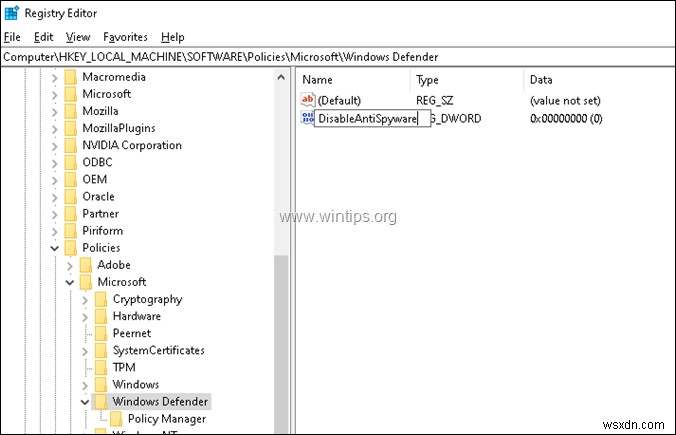Expand the SystemCertificates key
Screen dimensions: 676x435
coord(85,351)
